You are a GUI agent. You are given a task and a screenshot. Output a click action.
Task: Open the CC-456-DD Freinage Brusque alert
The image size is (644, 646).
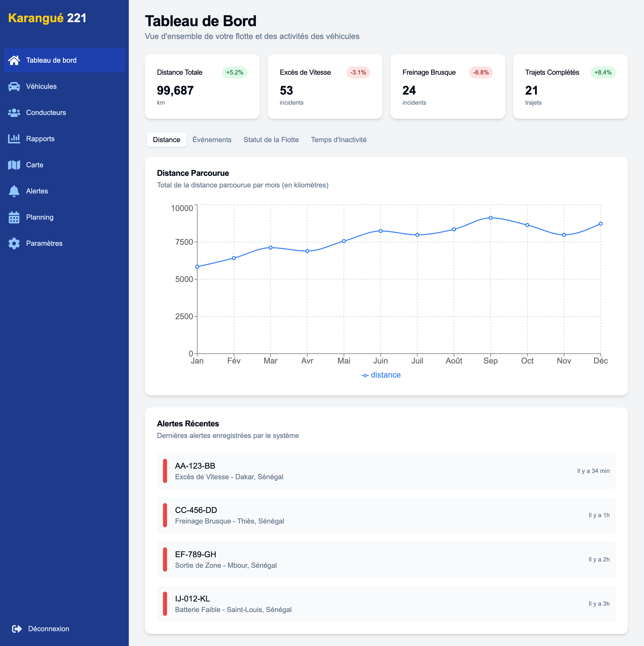pyautogui.click(x=386, y=515)
